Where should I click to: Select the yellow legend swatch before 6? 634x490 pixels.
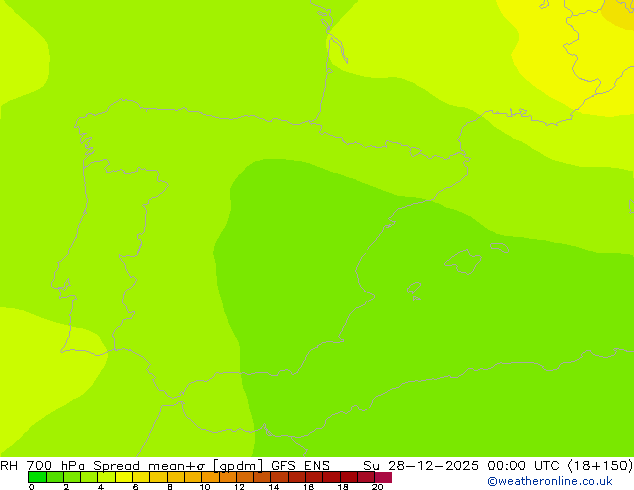click(124, 477)
